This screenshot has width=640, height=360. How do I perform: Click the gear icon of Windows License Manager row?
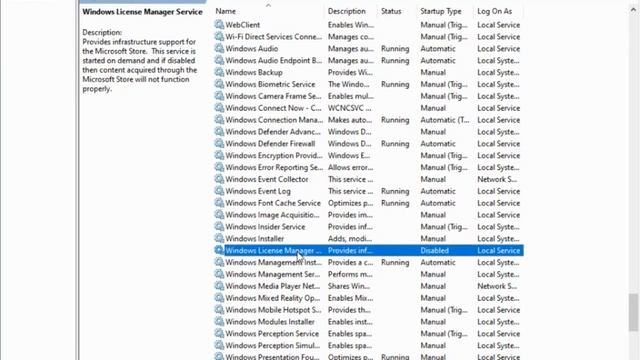click(x=219, y=250)
